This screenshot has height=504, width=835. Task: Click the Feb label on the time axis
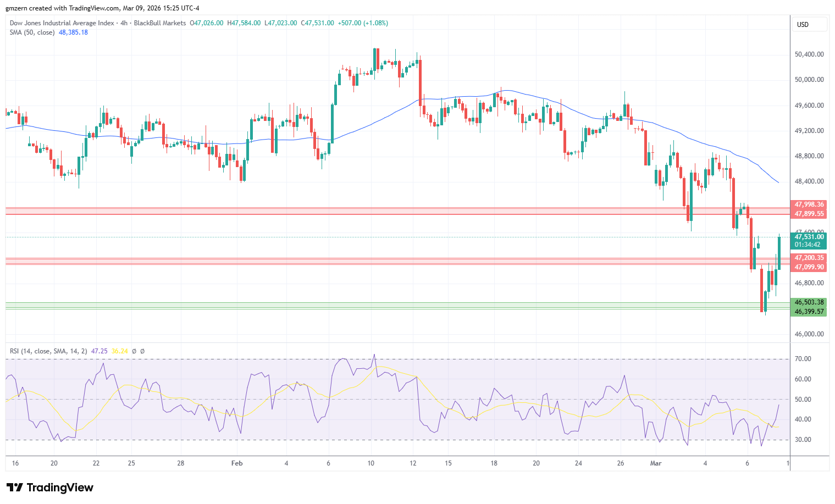tap(237, 463)
